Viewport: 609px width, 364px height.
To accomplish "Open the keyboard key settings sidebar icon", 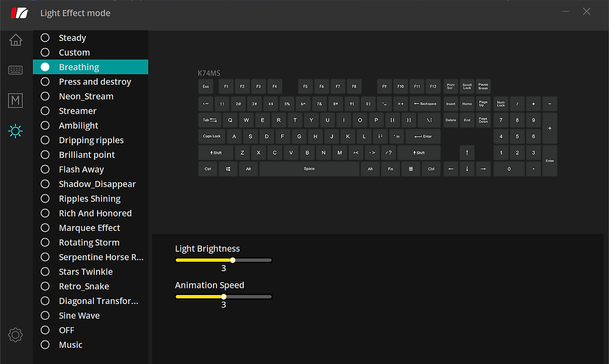I will [x=16, y=70].
